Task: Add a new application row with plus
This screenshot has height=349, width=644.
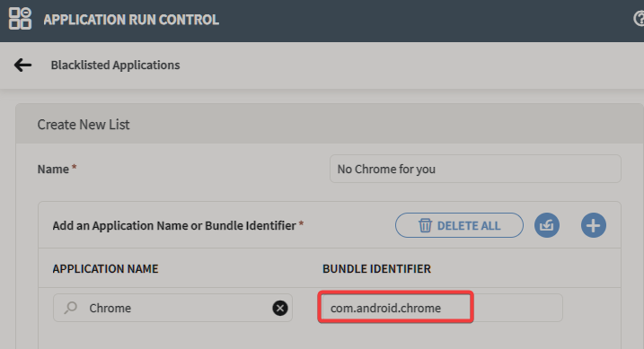Action: point(593,225)
